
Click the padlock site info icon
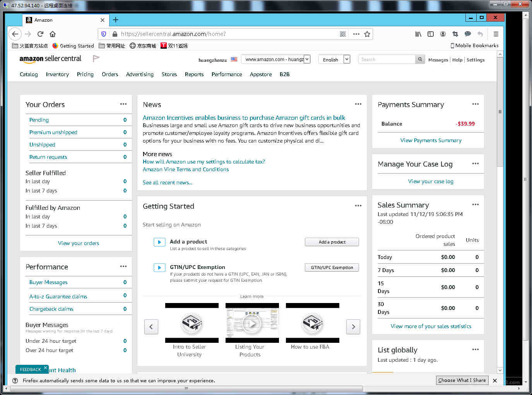tap(115, 34)
